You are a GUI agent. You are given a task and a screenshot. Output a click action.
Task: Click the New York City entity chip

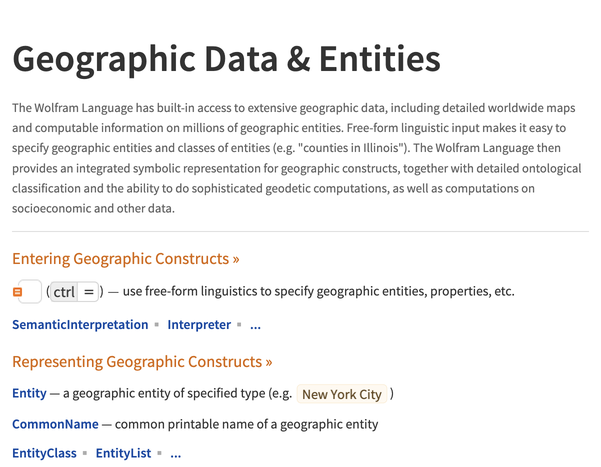(x=342, y=394)
